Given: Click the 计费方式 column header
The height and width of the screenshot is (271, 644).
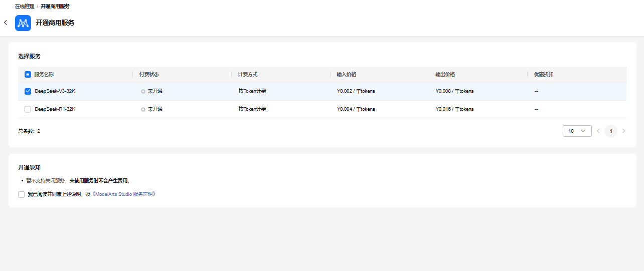Looking at the screenshot, I should pos(248,74).
